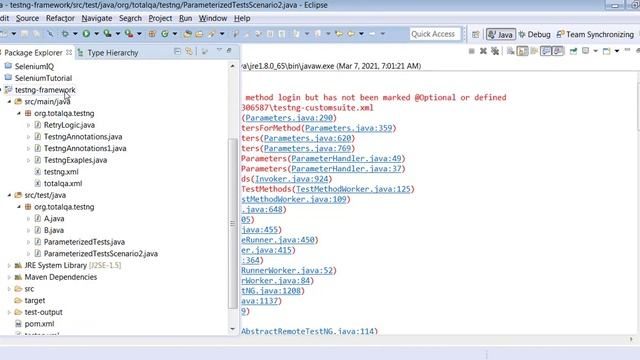The image size is (640, 360).
Task: Open the Source menu
Action: (27, 18)
